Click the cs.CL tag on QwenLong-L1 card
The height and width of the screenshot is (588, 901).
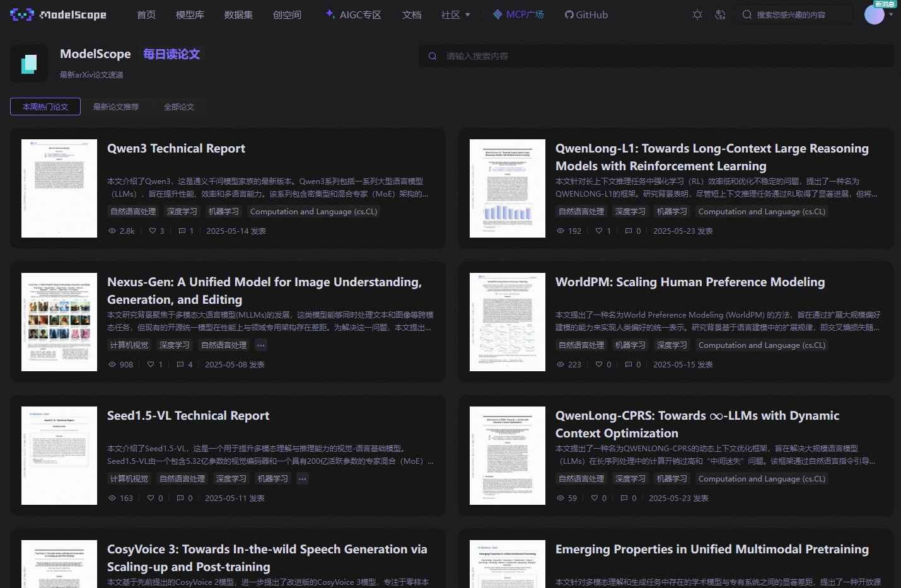(x=762, y=211)
